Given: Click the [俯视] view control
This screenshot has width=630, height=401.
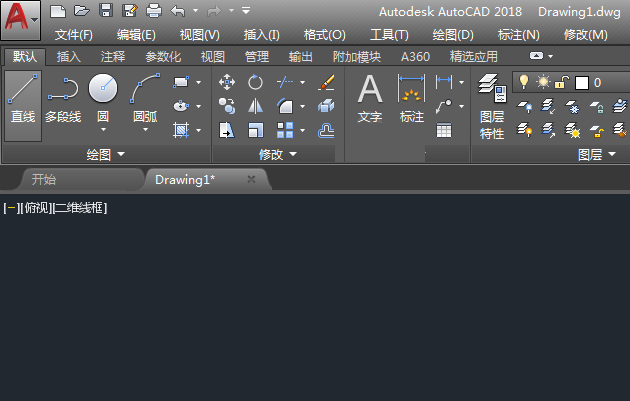Looking at the screenshot, I should point(37,208).
